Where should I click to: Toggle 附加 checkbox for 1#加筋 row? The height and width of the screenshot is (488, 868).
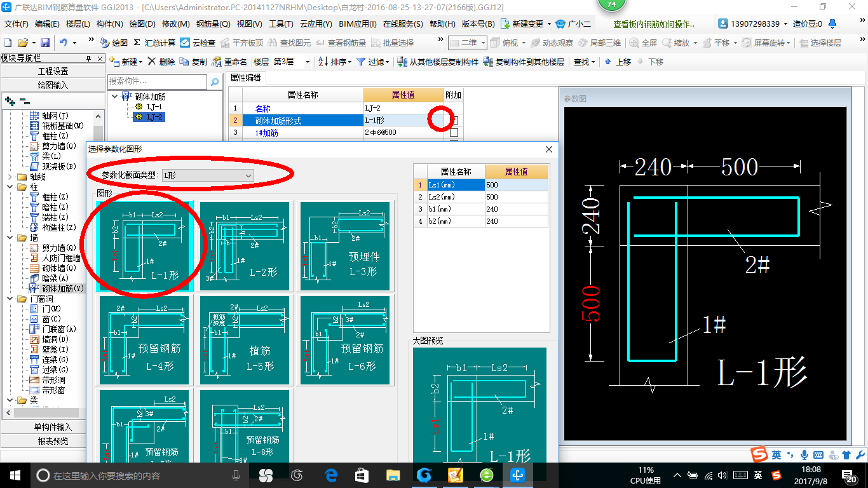click(454, 133)
